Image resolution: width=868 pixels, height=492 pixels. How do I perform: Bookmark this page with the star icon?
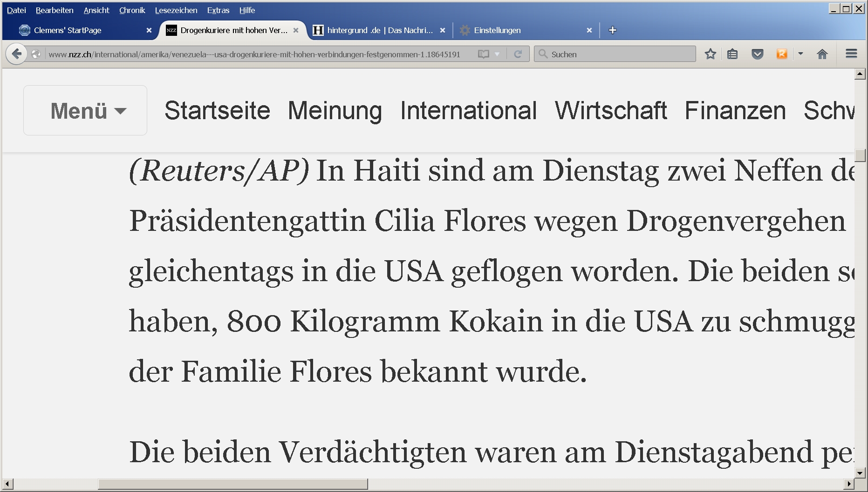710,54
